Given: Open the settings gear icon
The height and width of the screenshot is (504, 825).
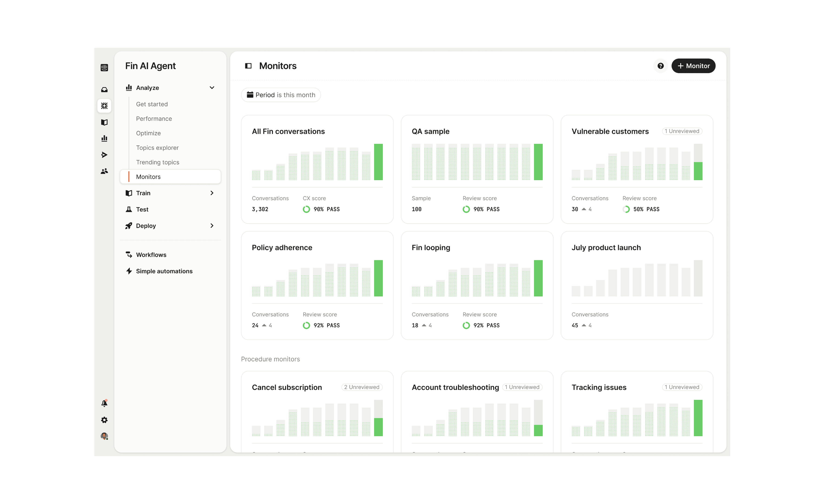Looking at the screenshot, I should (104, 420).
